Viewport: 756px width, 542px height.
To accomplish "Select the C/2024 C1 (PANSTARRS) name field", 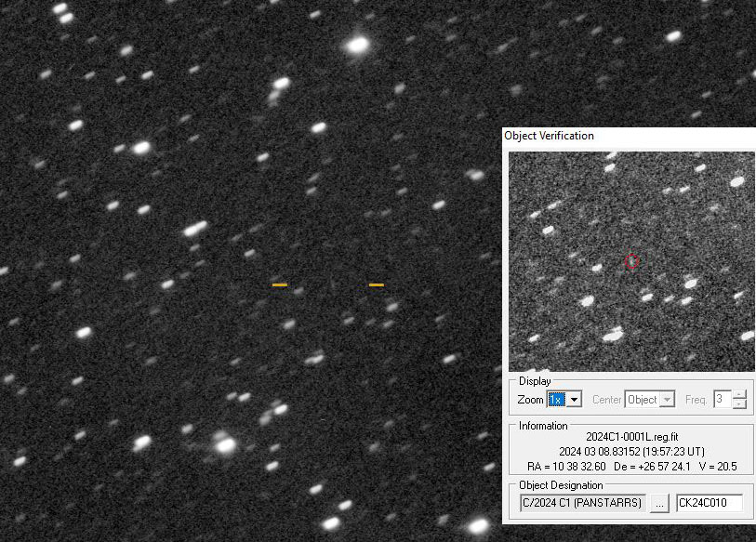I will pyautogui.click(x=581, y=503).
